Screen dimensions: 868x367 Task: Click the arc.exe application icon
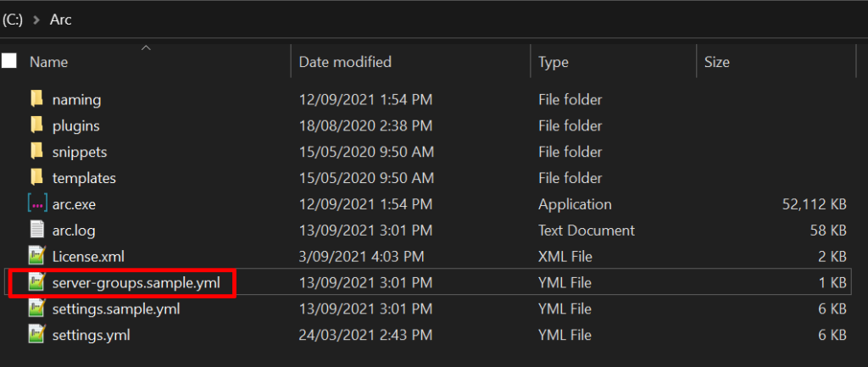coord(36,204)
